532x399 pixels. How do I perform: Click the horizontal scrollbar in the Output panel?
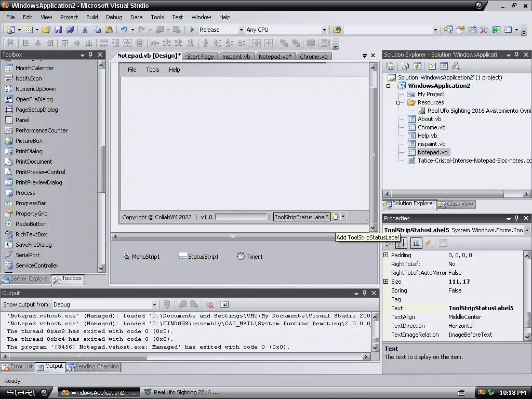click(185, 356)
